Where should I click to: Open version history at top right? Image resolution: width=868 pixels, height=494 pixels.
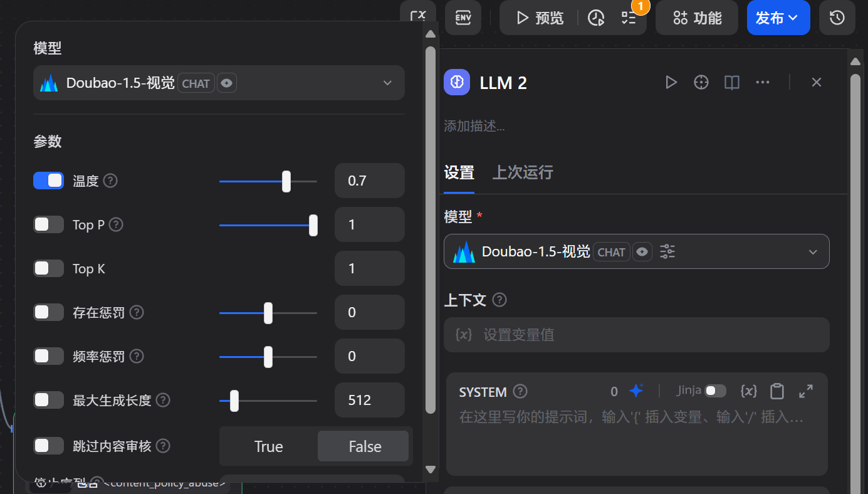tap(837, 18)
